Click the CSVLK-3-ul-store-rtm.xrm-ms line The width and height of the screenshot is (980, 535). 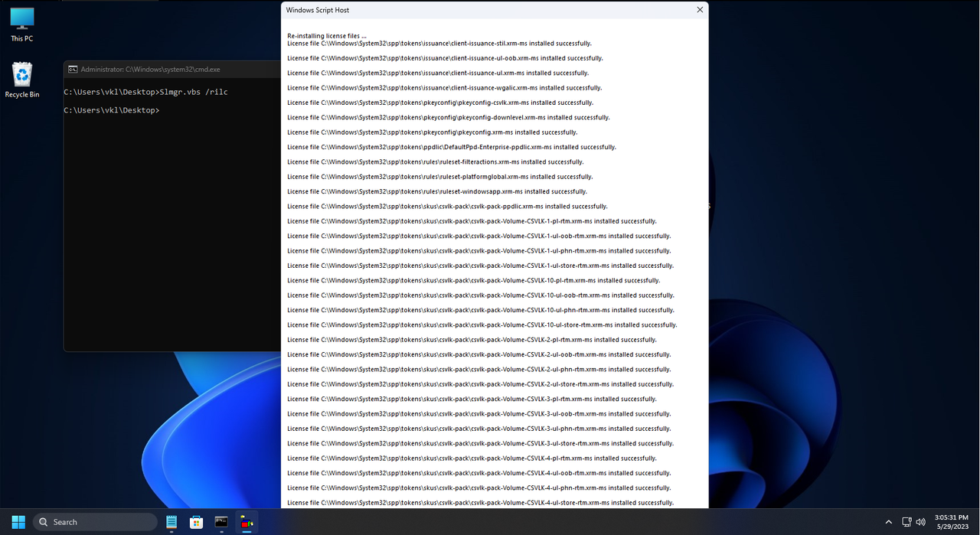tap(481, 444)
